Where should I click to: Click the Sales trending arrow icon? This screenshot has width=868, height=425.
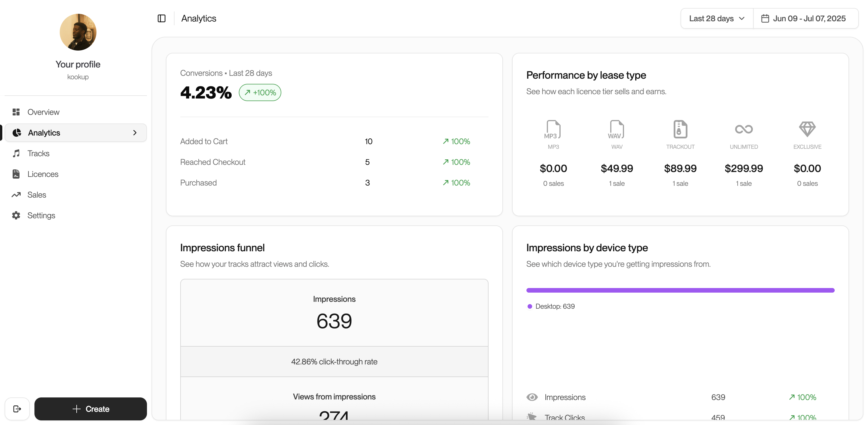16,195
